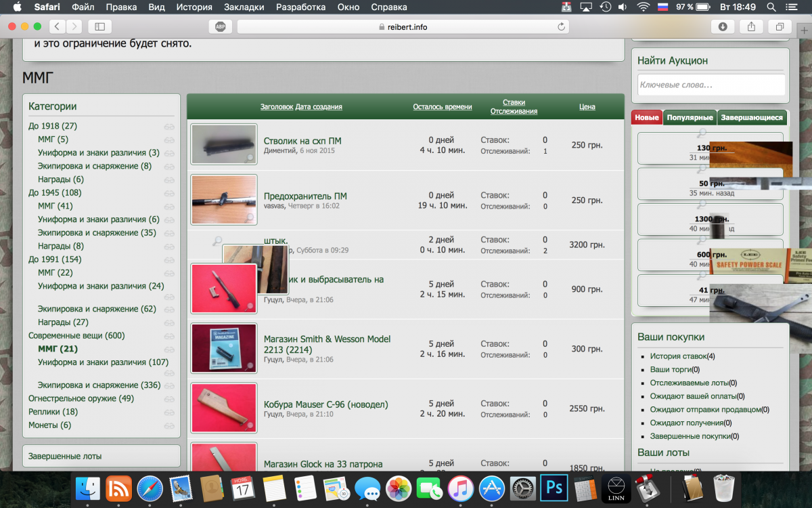Toggle watch icon beside Огнестрельное оружие
Screen dimensions: 812x508
pyautogui.click(x=169, y=399)
